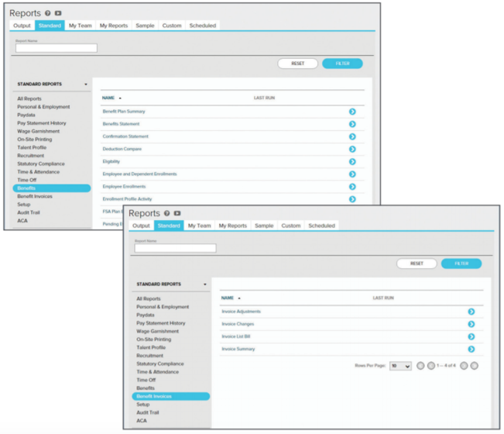This screenshot has height=434, width=504.
Task: Run Invoice List Bill report arrow
Action: (x=471, y=337)
